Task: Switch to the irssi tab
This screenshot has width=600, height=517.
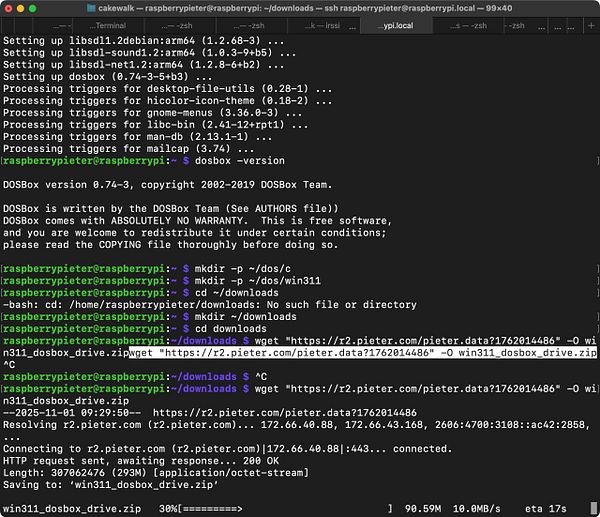Action: [322, 26]
